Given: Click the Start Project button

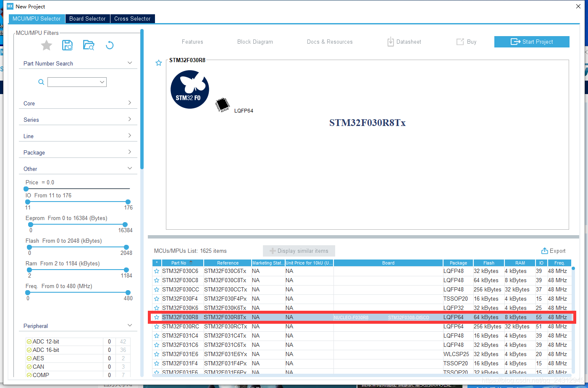Looking at the screenshot, I should 532,42.
